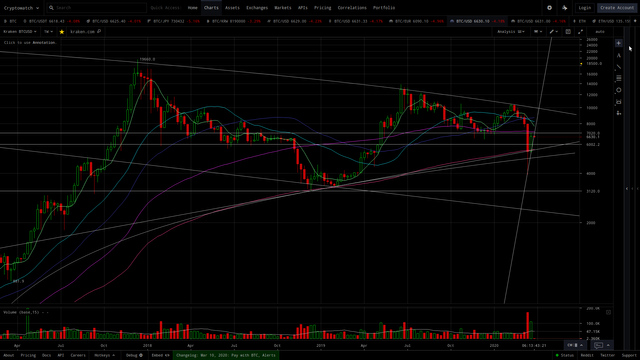Viewport: 640px width, 360px height.
Task: Open the Status link
Action: [564, 356]
